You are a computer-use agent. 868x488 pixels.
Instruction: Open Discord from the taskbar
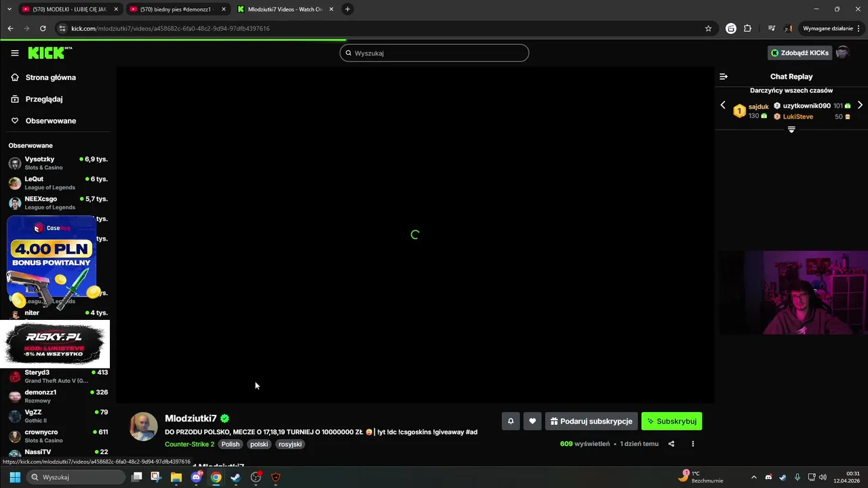pos(197,477)
